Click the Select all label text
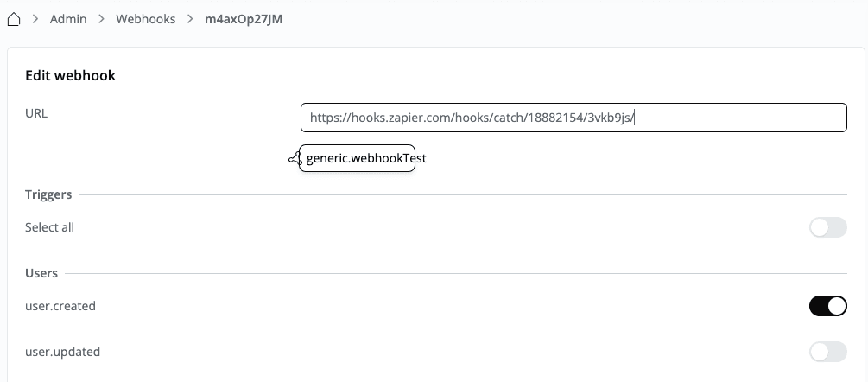Screen dimensions: 868x382 50,228
